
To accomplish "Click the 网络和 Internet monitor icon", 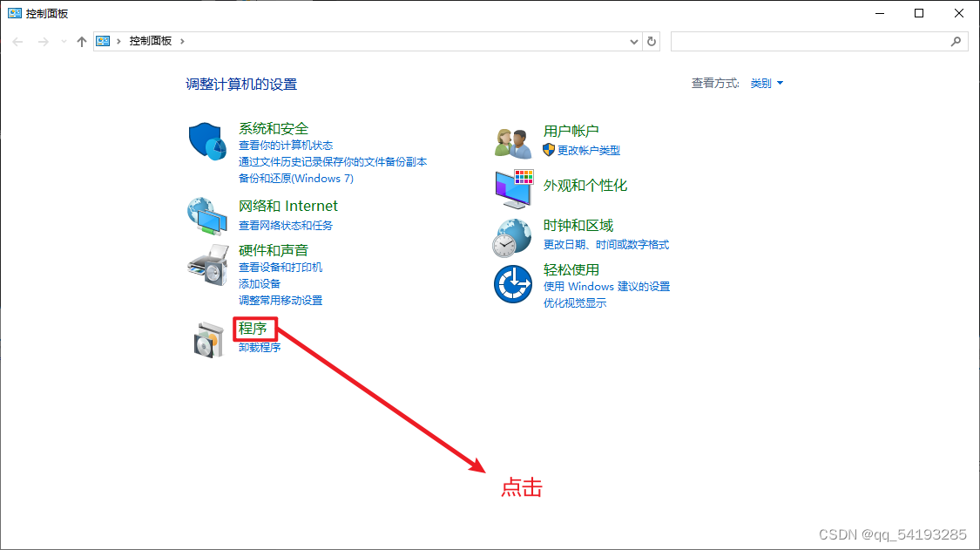I will (207, 216).
